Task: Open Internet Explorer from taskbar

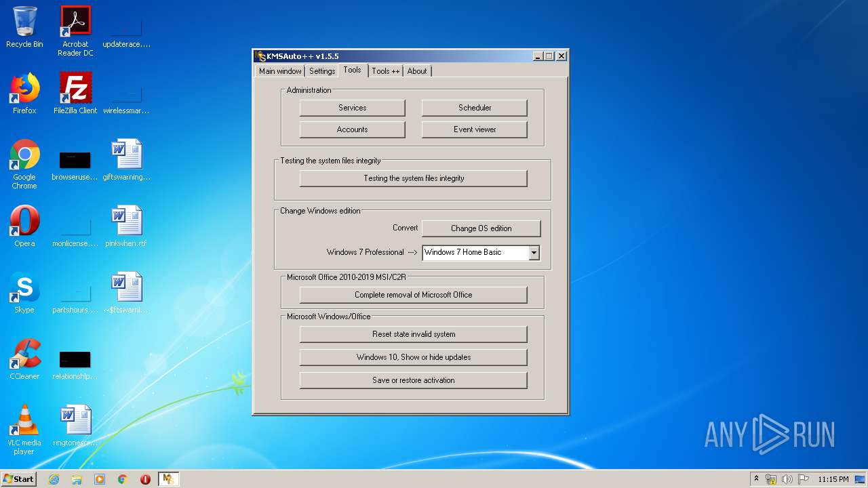Action: pyautogui.click(x=54, y=479)
